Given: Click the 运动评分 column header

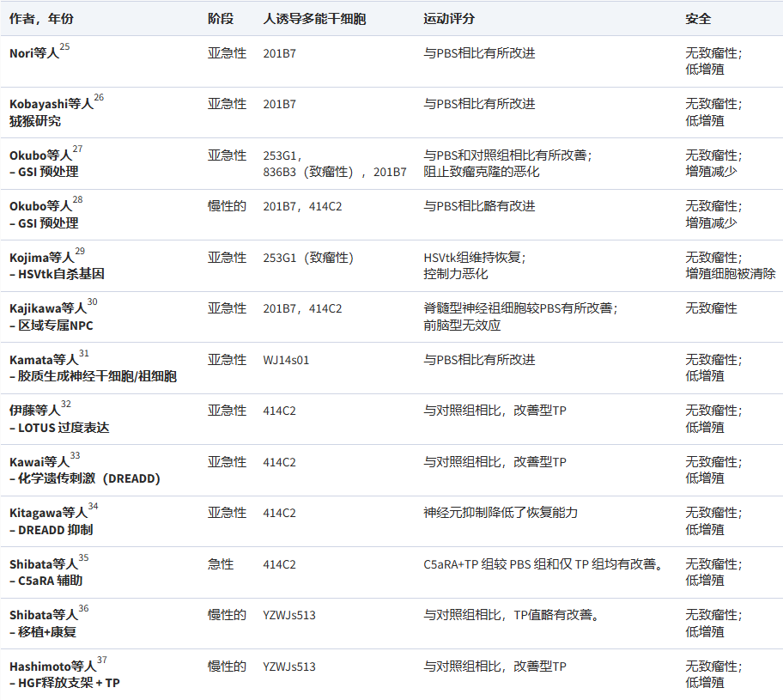Looking at the screenshot, I should click(x=449, y=18).
